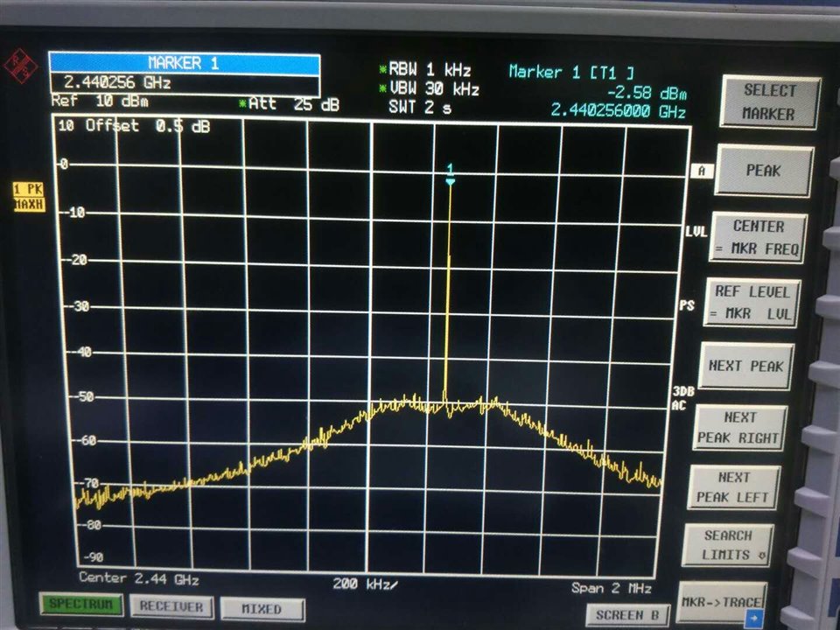Click the Rohde & Schwarz logo icon

pos(21,66)
